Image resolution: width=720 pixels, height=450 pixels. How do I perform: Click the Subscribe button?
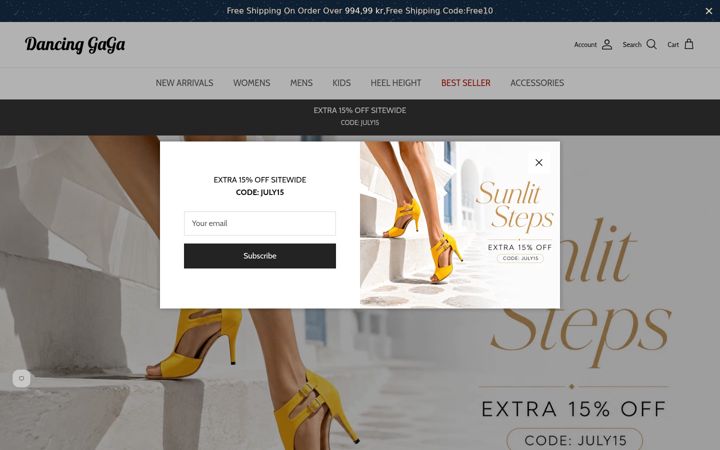coord(260,256)
